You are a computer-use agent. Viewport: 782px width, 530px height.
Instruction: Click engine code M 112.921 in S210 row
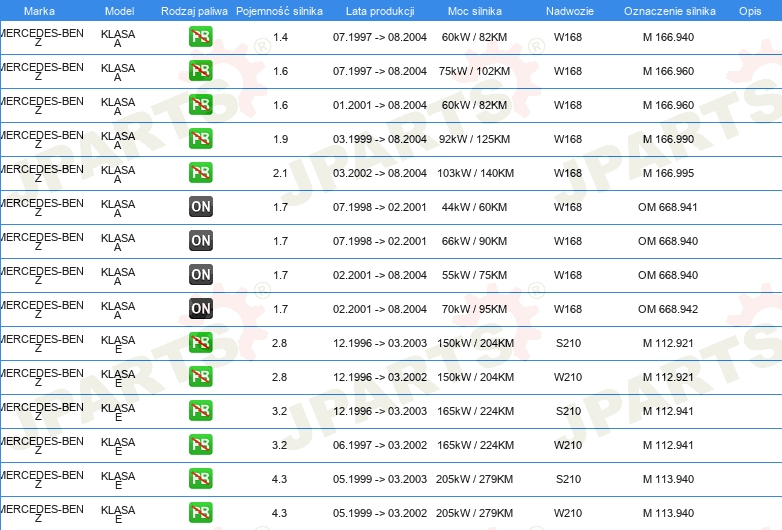coord(668,343)
